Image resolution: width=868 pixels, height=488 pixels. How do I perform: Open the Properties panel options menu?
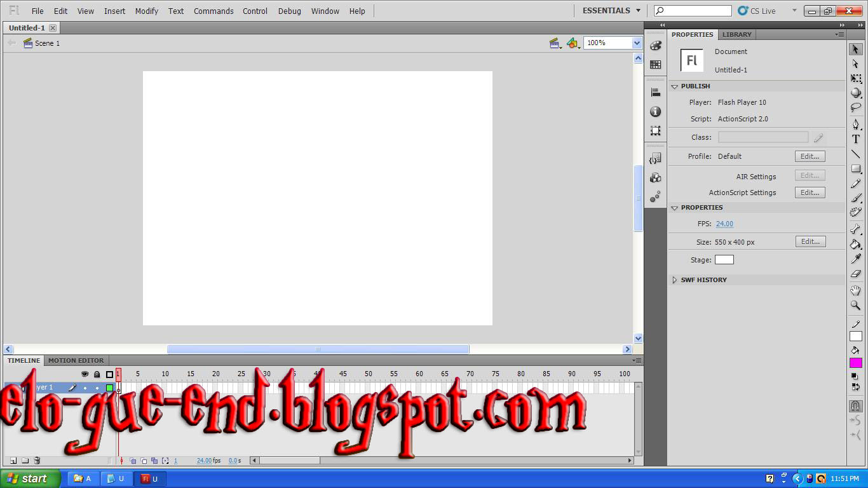(x=840, y=34)
